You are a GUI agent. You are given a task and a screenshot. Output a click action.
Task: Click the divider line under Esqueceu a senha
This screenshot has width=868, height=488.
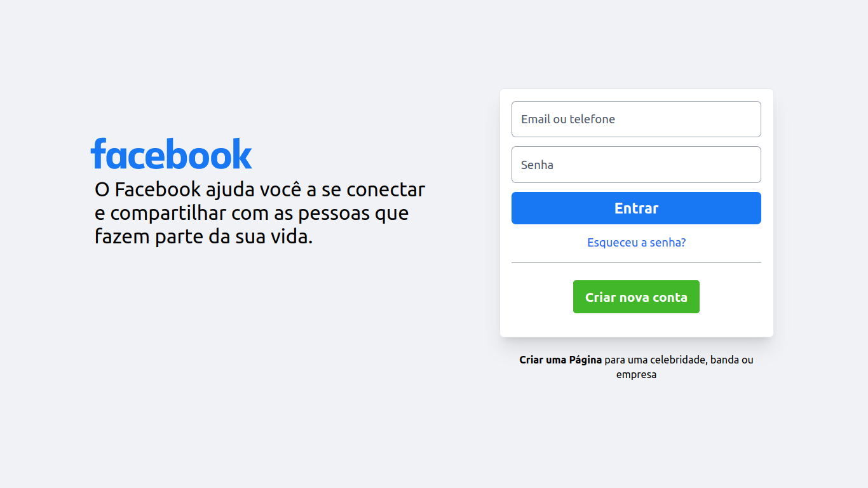(636, 262)
